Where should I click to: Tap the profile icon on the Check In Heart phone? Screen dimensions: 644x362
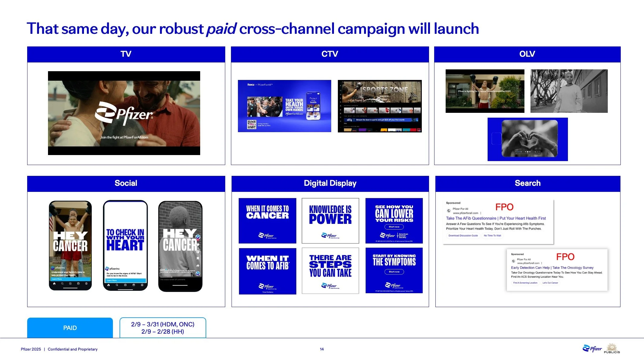point(142,285)
